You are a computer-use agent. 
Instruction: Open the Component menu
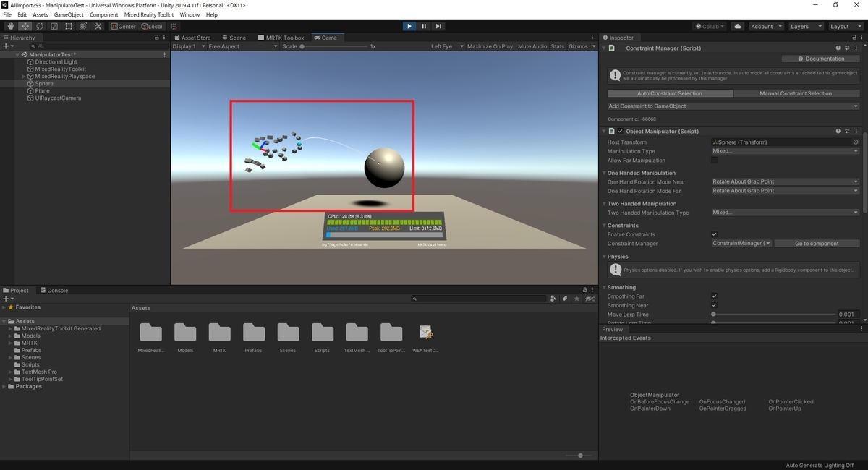(x=104, y=14)
